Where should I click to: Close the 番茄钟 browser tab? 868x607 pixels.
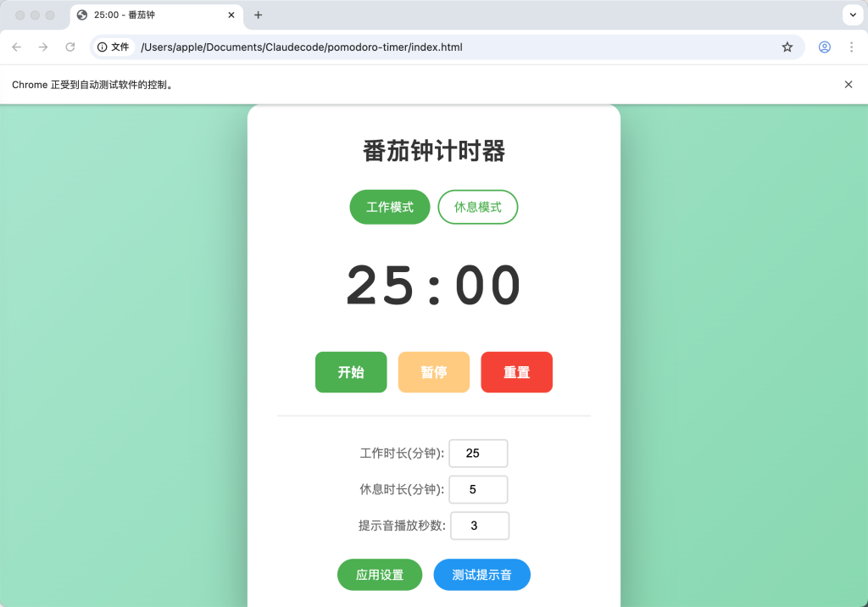pos(231,15)
